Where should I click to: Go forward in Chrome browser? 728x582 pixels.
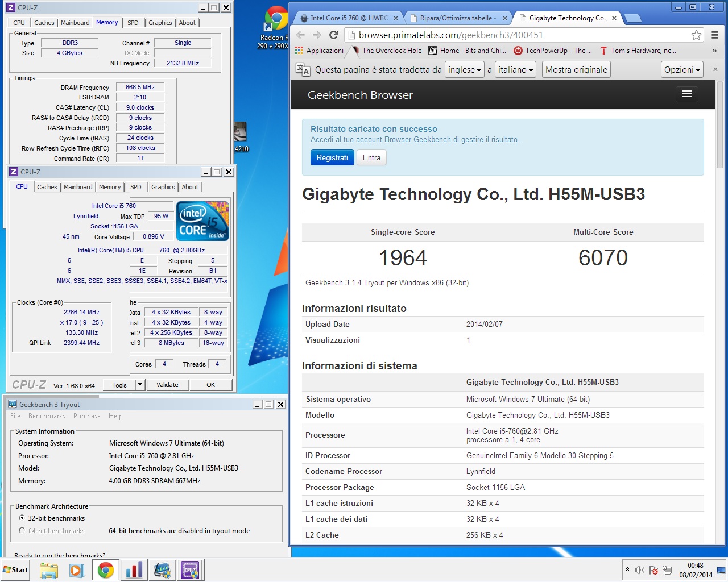coord(317,35)
